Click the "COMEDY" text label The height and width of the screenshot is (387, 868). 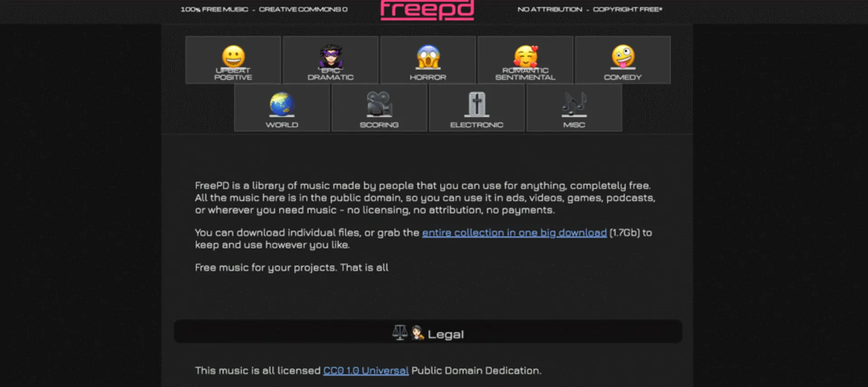[623, 78]
